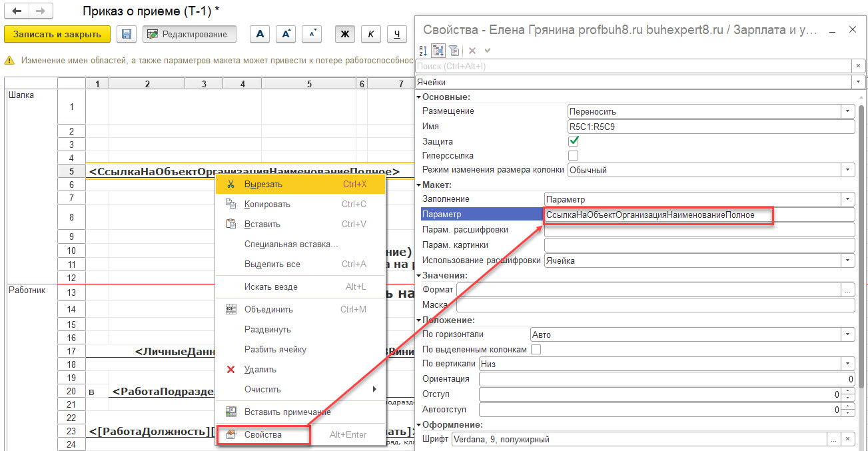Decrease font size with the A-down icon
Viewport: 868px width, 451px height.
[x=312, y=34]
